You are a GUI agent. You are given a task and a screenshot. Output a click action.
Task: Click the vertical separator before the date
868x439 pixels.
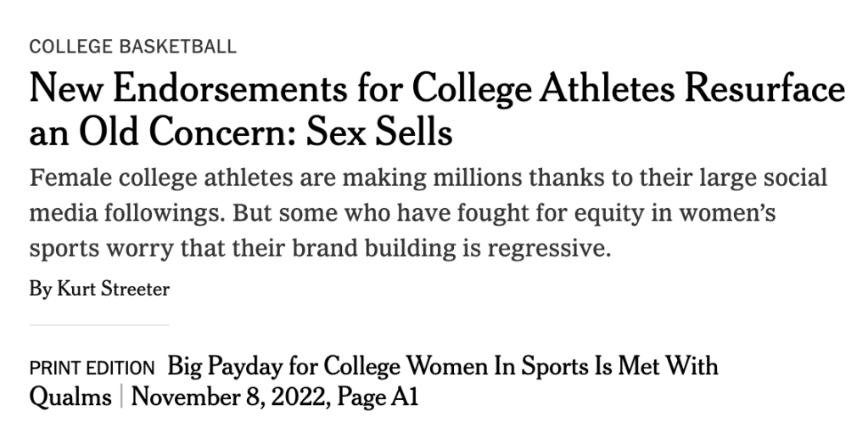(x=122, y=397)
